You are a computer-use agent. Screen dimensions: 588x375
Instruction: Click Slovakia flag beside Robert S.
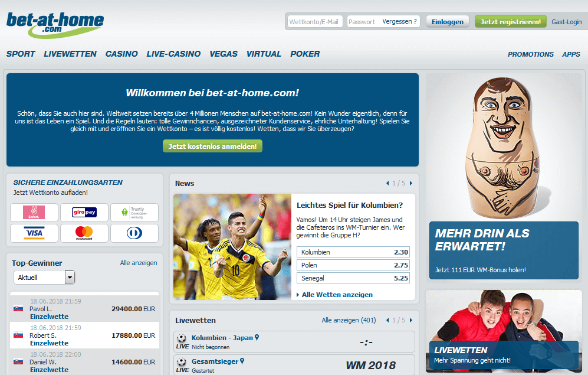coord(18,335)
